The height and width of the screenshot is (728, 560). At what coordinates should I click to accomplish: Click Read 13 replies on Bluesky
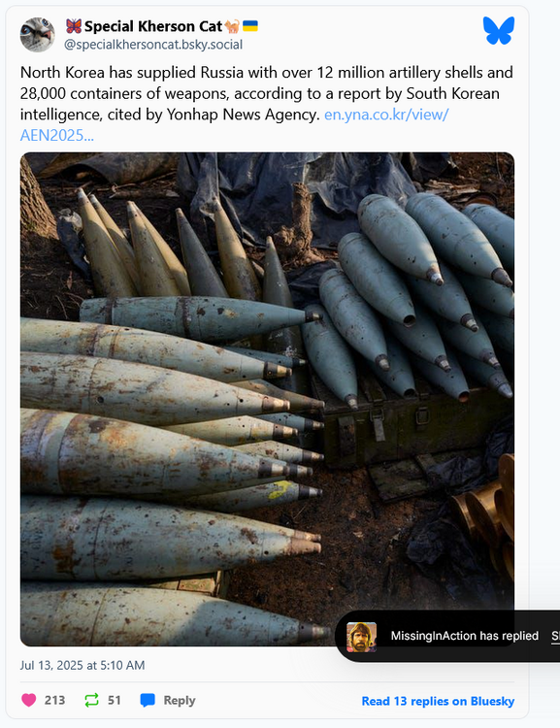point(438,701)
